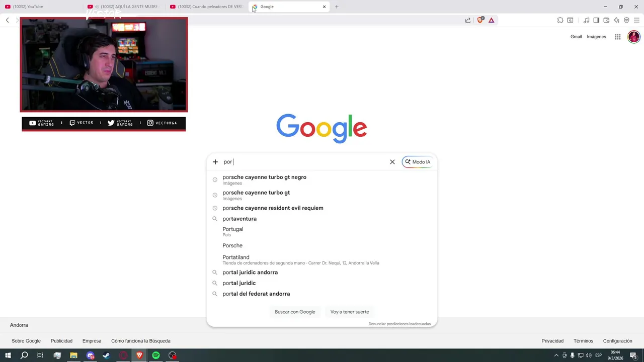Click the microphone tray icon
644x362 pixels.
tap(572, 355)
